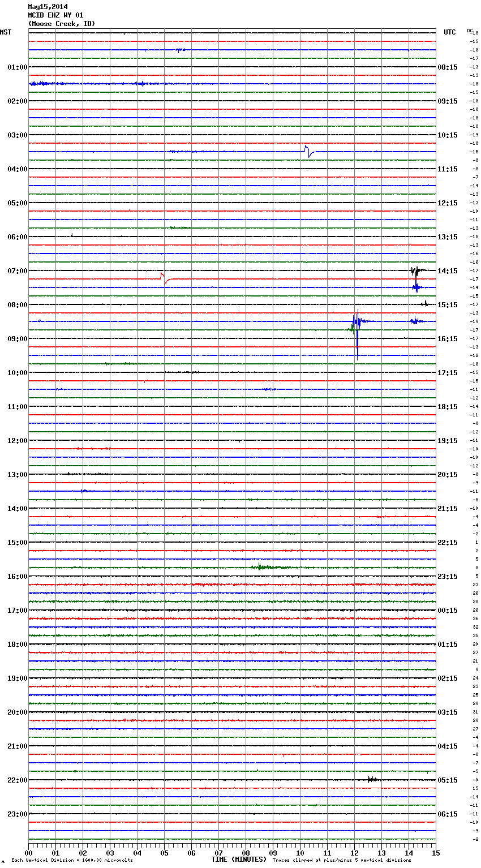Select the 01:00 MST row label
Viewport: 481px width, 868px height.
pyautogui.click(x=18, y=67)
